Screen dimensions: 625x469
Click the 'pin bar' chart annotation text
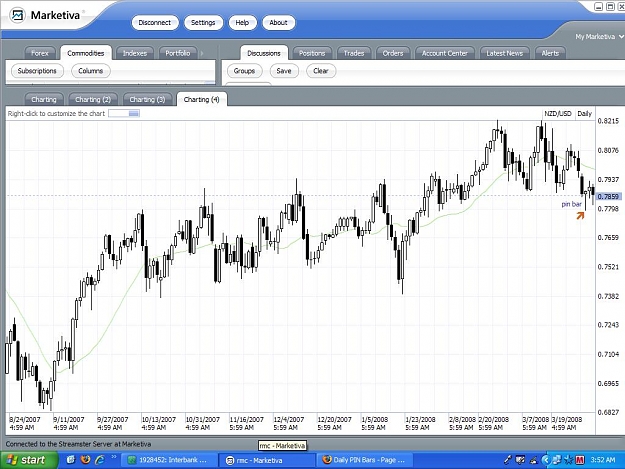572,204
